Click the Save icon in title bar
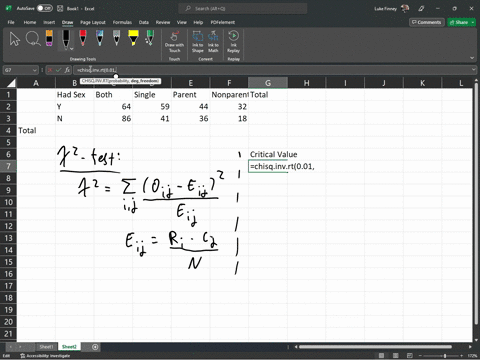Viewport: 480px width, 360px height. point(60,8)
